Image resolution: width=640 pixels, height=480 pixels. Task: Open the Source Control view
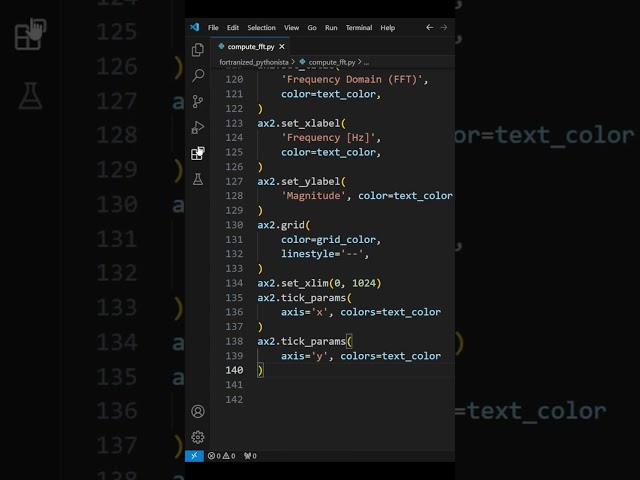tap(198, 101)
